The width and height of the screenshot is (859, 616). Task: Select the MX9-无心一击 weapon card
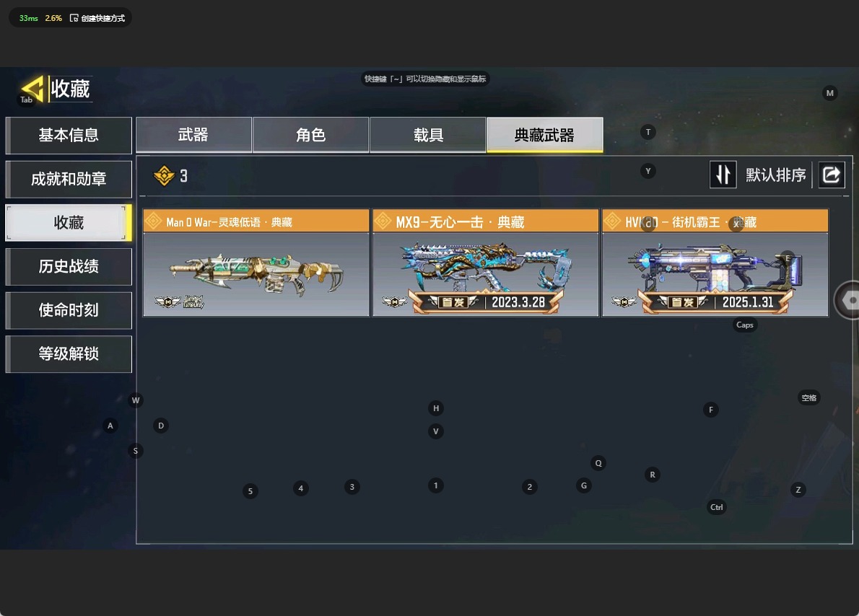pyautogui.click(x=485, y=263)
